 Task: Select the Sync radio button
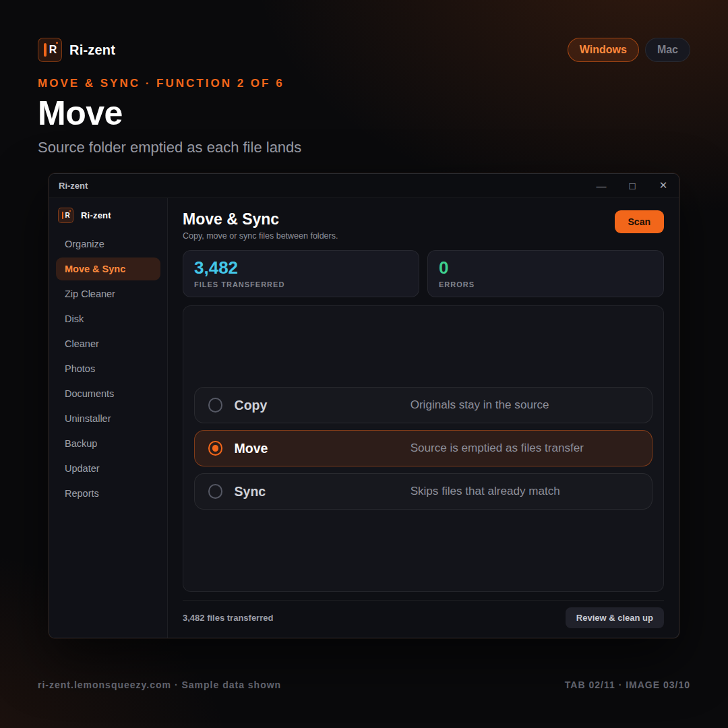[216, 491]
